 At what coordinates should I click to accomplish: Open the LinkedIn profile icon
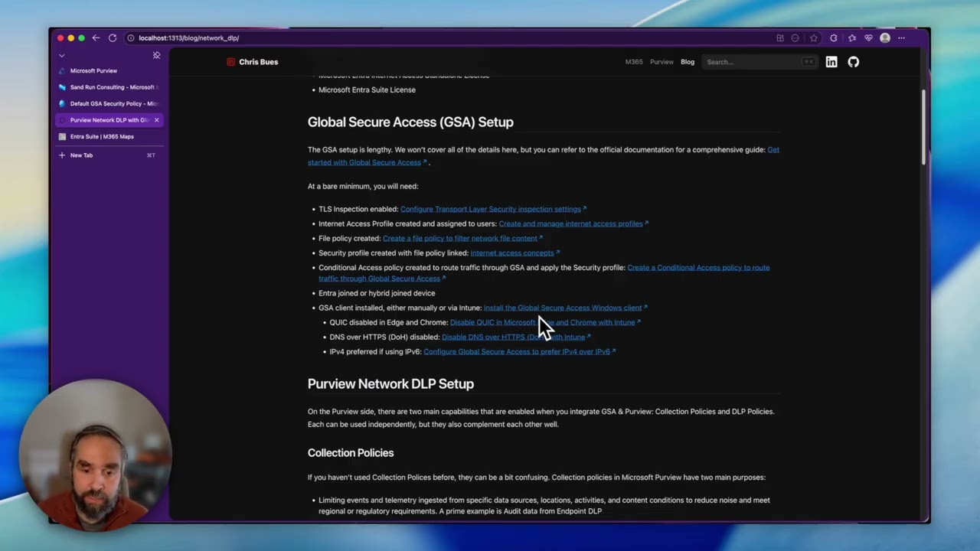[x=831, y=62]
